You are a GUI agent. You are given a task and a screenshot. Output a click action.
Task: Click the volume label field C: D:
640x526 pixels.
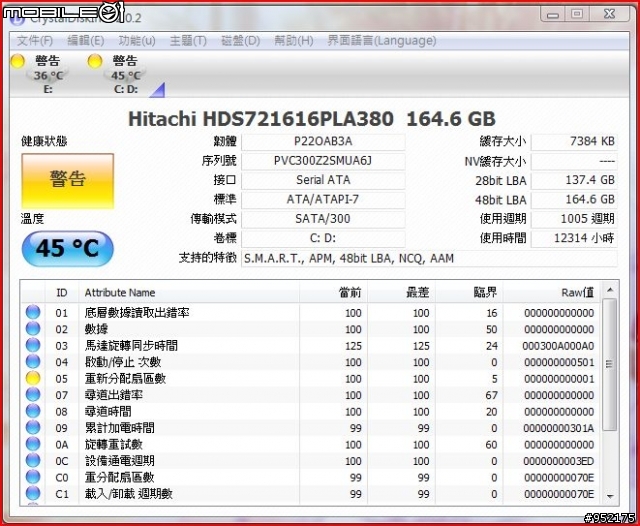click(x=323, y=238)
